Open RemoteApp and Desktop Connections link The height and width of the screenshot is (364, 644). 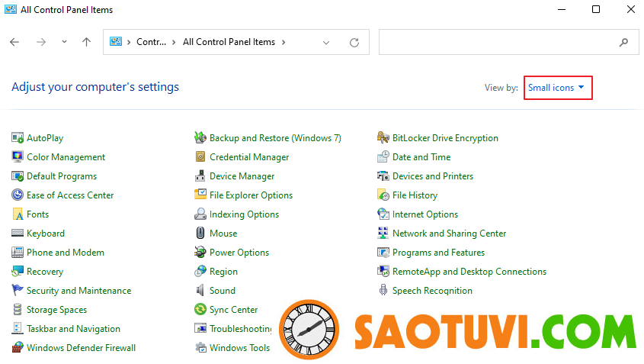click(469, 272)
